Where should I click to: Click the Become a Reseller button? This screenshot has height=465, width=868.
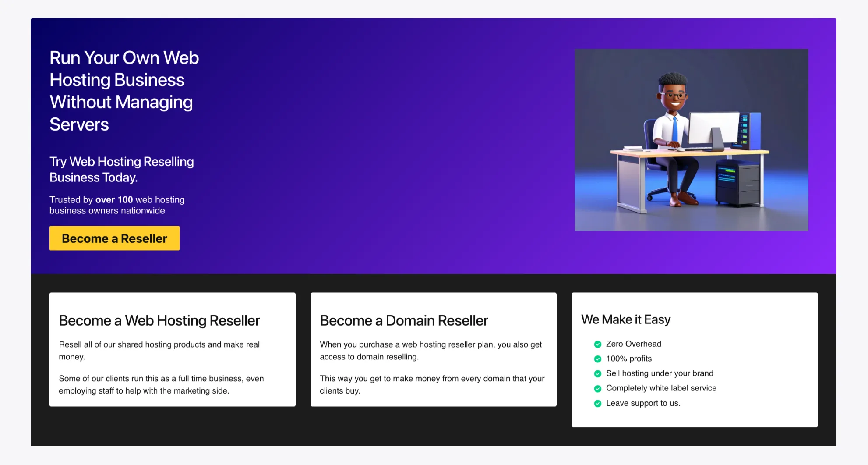tap(114, 238)
